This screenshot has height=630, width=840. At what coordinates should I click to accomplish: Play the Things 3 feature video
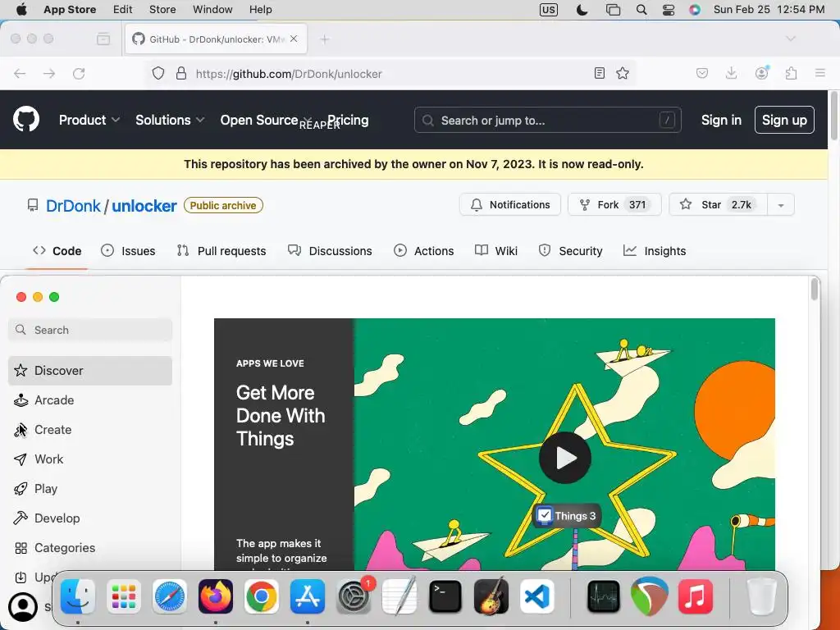(565, 458)
